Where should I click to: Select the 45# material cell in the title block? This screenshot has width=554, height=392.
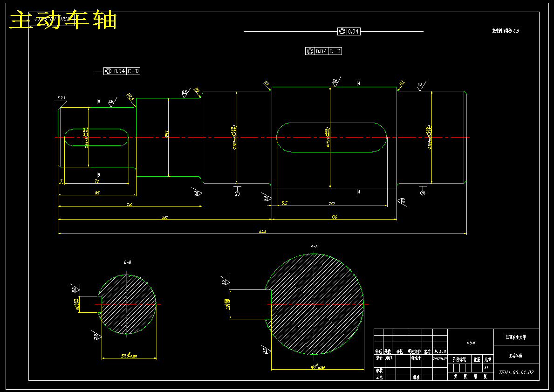[x=471, y=343]
